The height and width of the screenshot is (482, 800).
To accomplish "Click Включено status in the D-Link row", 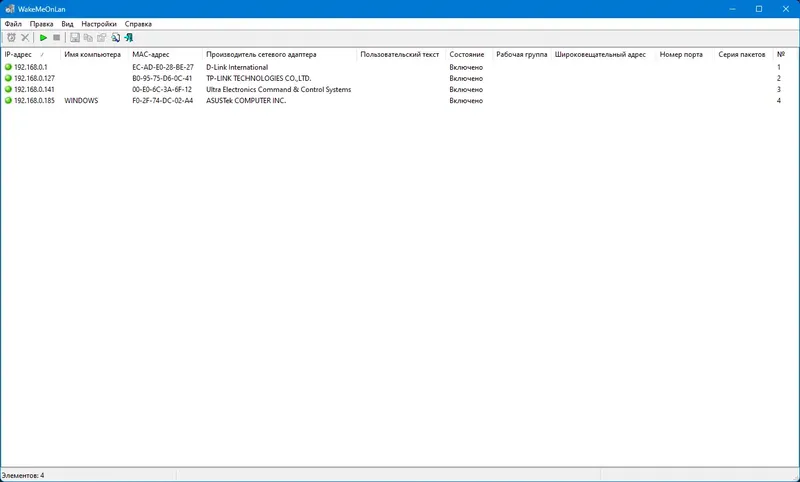I will pyautogui.click(x=466, y=67).
